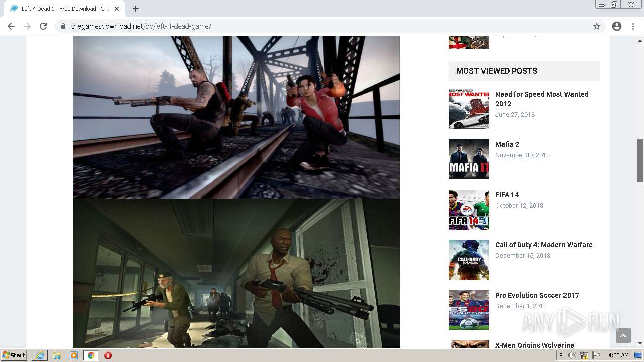Viewport: 644px width, 362px height.
Task: Click the FIFA 14 cover thumbnail
Action: 469,210
